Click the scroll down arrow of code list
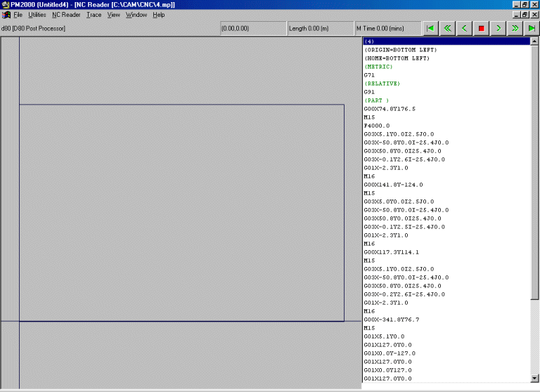The height and width of the screenshot is (392, 540). click(534, 378)
